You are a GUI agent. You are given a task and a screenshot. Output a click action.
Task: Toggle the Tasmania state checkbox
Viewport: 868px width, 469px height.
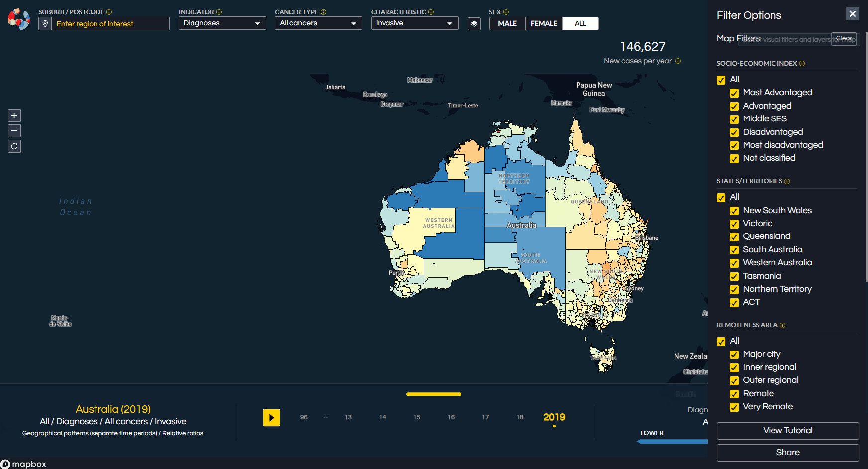coord(734,276)
